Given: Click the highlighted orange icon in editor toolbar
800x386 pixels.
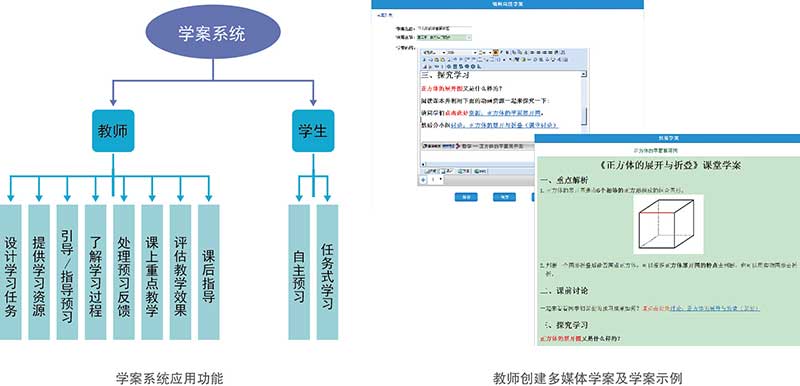Looking at the screenshot, I should [x=495, y=53].
